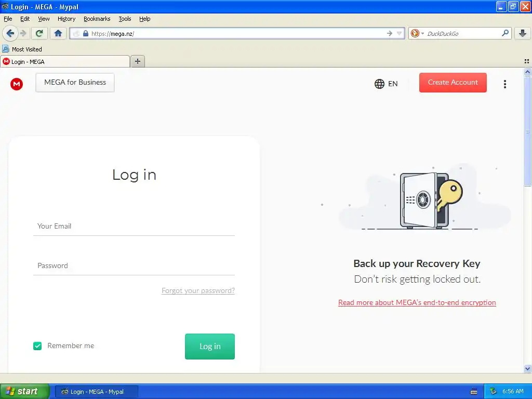Click the padlock site security icon
The width and height of the screenshot is (532, 399).
pyautogui.click(x=86, y=33)
